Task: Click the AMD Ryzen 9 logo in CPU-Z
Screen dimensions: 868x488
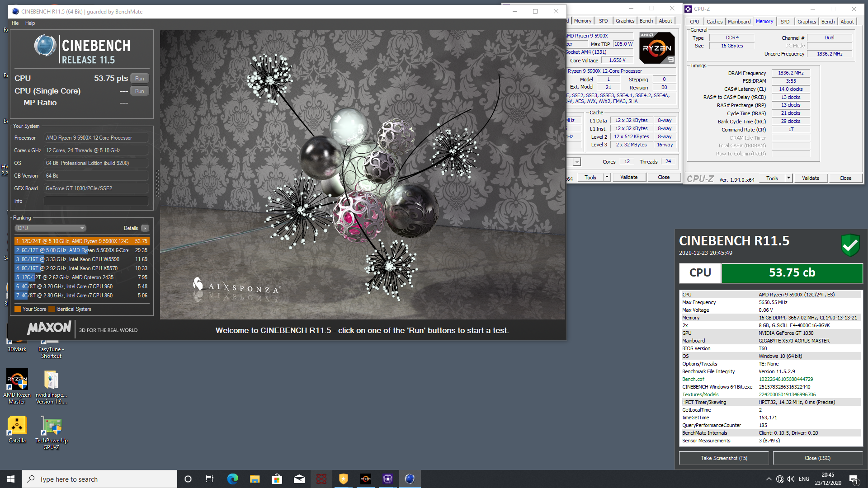Action: [657, 47]
